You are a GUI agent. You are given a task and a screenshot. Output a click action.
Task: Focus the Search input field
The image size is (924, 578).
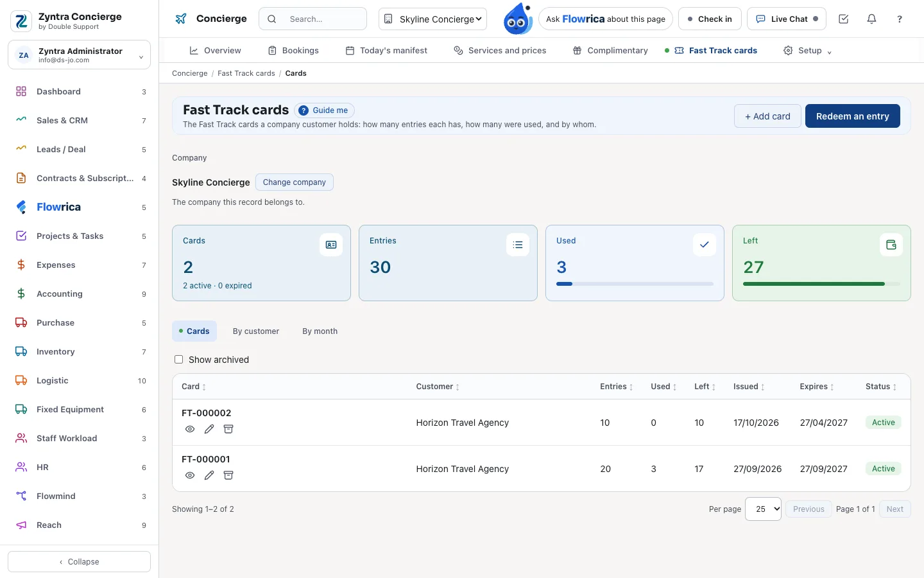[x=313, y=19]
